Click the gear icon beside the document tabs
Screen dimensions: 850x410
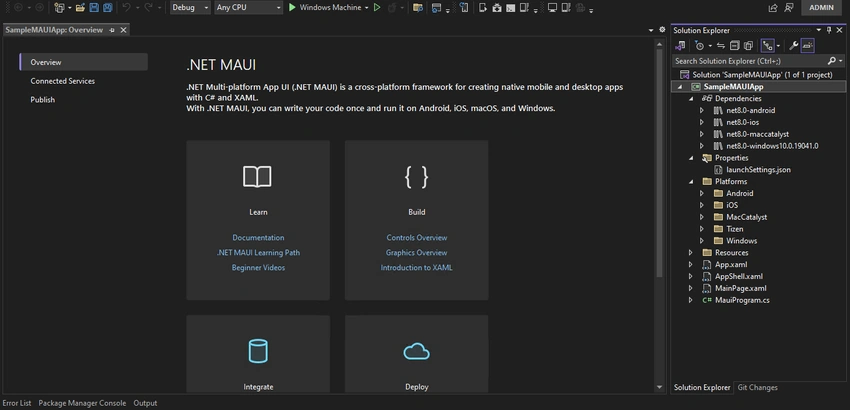click(x=662, y=30)
